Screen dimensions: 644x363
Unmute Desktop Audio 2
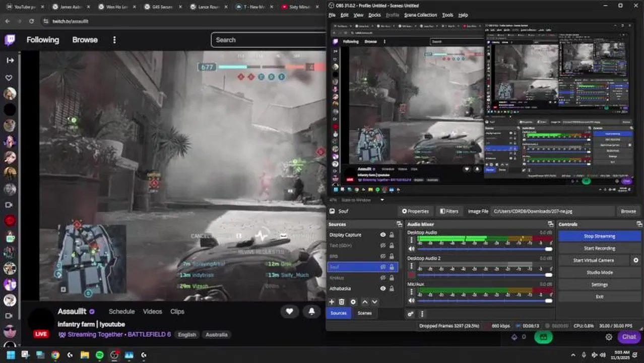pyautogui.click(x=411, y=275)
